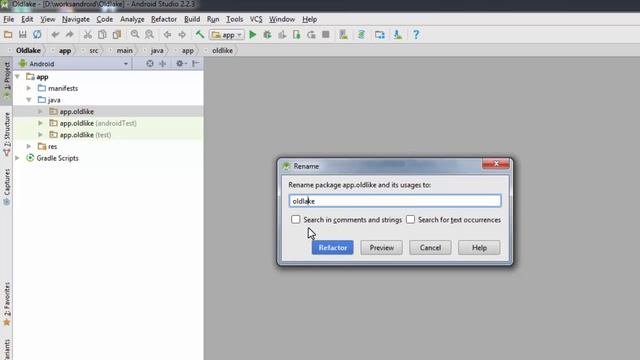Screen dimensions: 640x360
Task: Open the Favorites side tool tab
Action: click(x=7, y=304)
